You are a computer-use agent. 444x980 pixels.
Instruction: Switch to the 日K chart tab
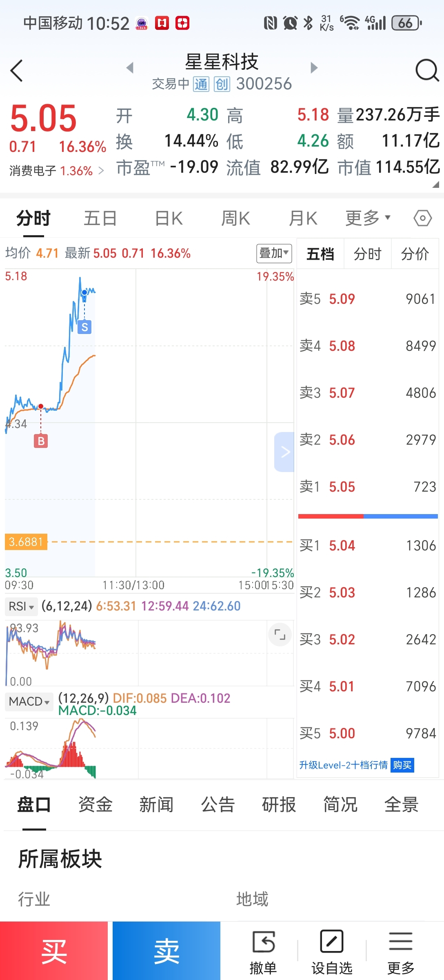[169, 218]
